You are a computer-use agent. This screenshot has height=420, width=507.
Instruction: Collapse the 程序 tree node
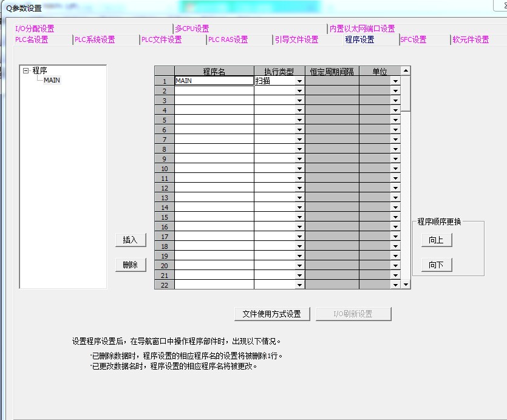tap(26, 70)
